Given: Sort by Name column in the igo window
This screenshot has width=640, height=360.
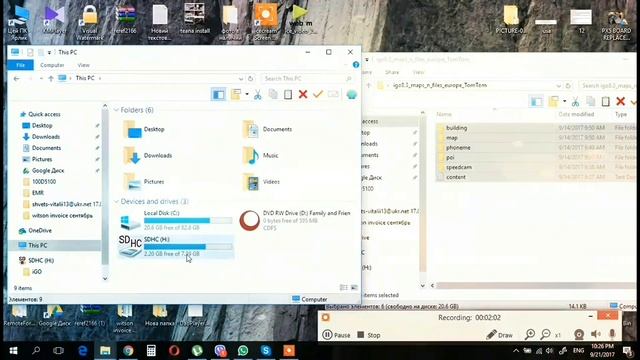Looking at the screenshot, I should coord(444,115).
